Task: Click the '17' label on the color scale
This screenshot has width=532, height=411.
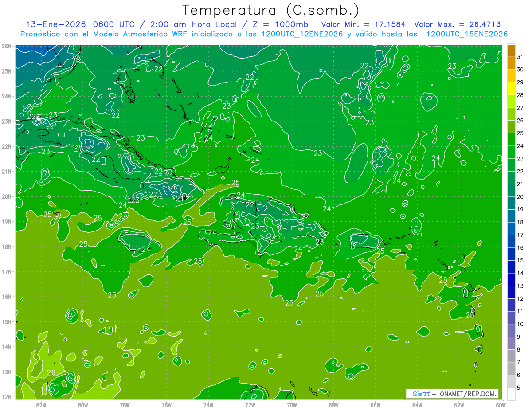Action: (520, 235)
